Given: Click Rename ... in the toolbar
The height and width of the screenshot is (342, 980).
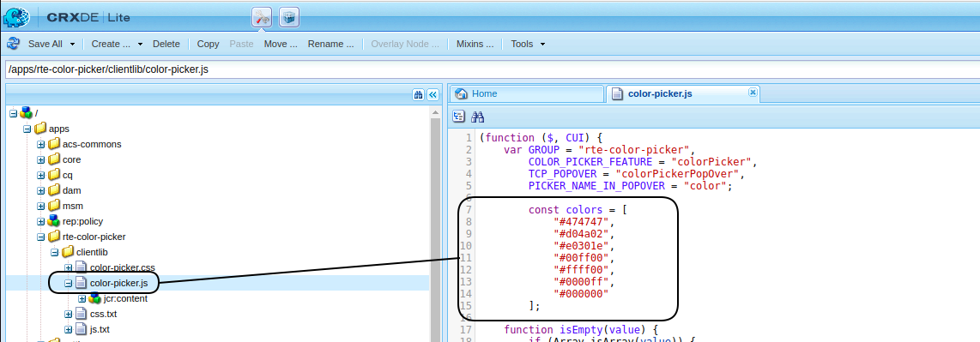Looking at the screenshot, I should 330,44.
